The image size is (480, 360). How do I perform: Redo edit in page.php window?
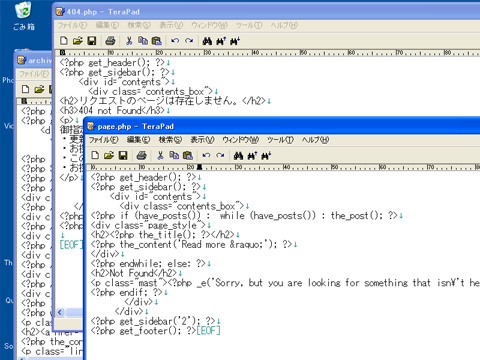tap(220, 155)
